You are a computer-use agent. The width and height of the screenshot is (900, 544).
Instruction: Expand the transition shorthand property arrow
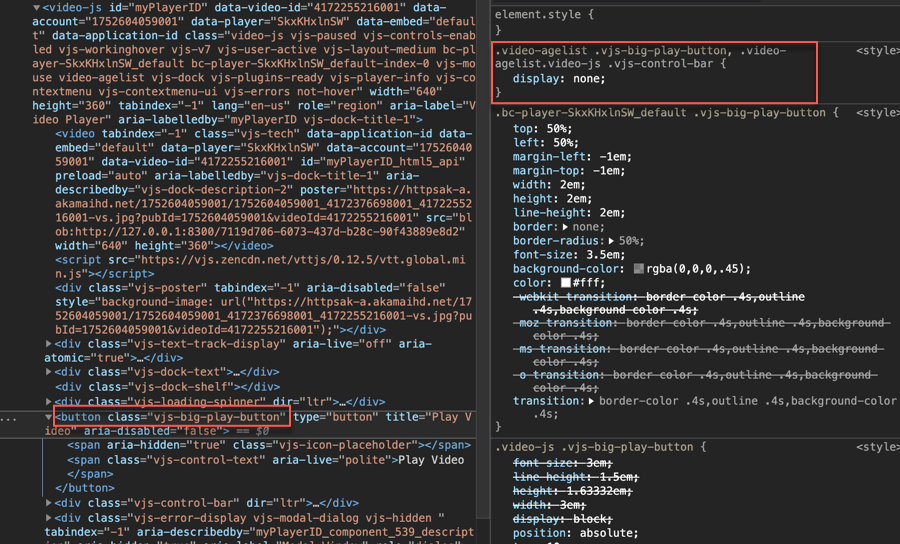593,401
